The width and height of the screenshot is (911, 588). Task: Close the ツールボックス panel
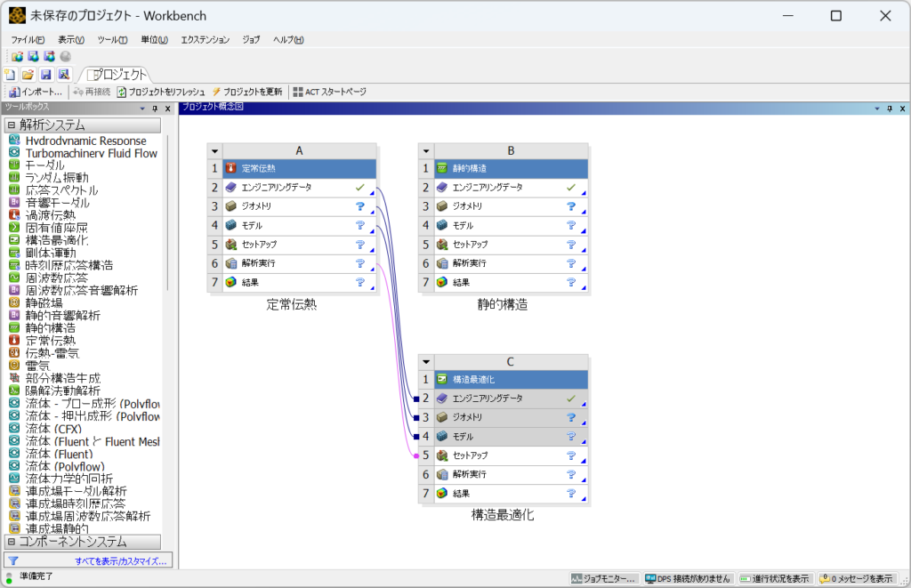[168, 109]
